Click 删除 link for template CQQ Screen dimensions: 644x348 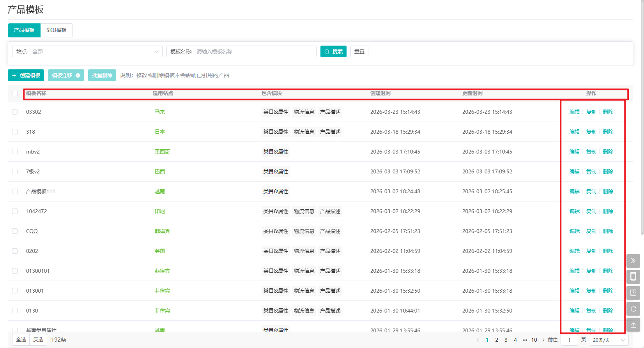click(x=608, y=231)
